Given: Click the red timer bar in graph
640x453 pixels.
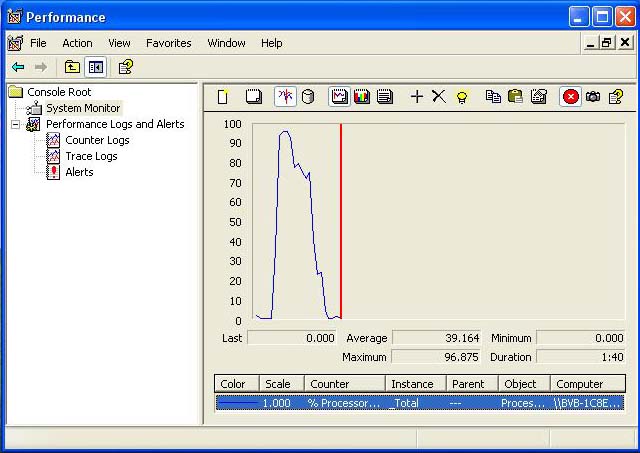Looking at the screenshot, I should coord(341,221).
